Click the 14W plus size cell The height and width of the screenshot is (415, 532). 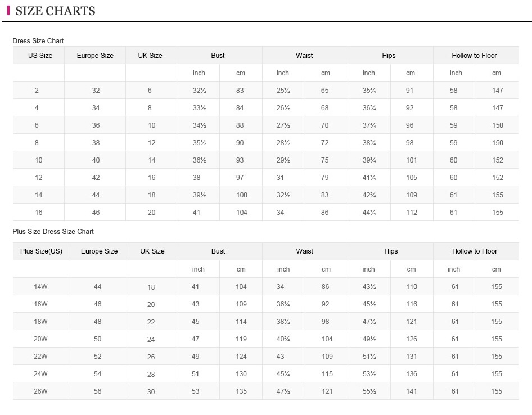pos(40,287)
